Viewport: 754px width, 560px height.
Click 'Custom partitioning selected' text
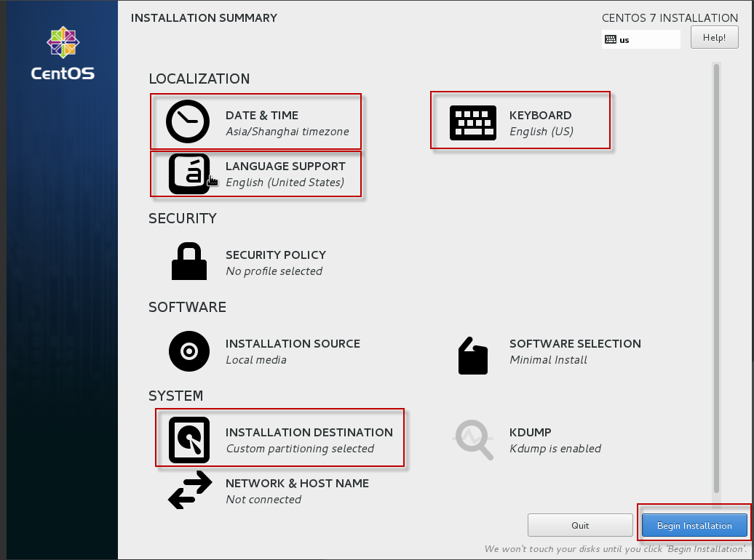pos(300,449)
